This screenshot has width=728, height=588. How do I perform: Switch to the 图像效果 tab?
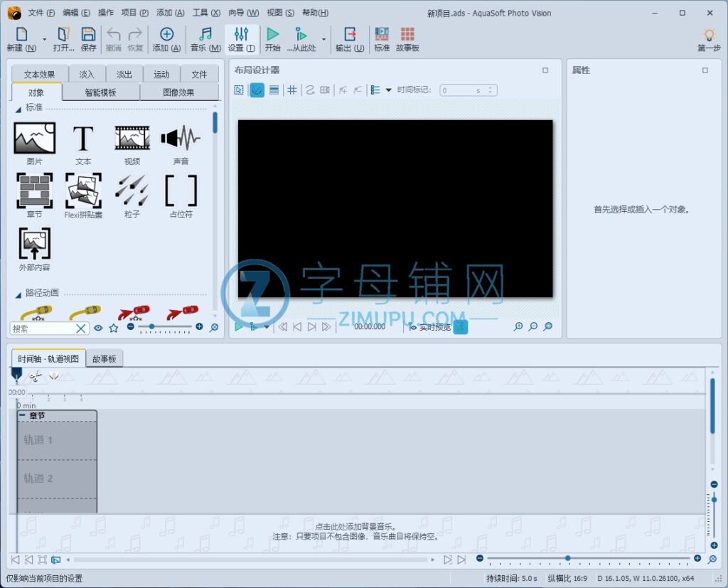point(178,92)
